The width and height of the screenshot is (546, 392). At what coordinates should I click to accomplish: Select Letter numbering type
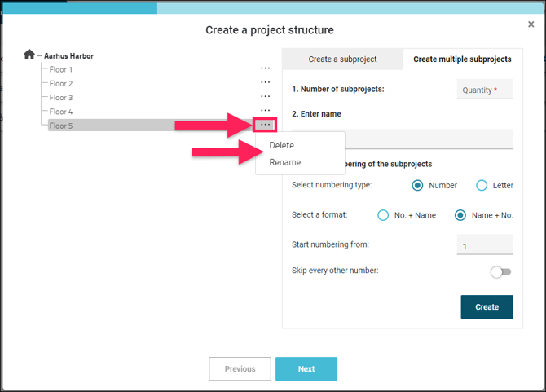[482, 185]
